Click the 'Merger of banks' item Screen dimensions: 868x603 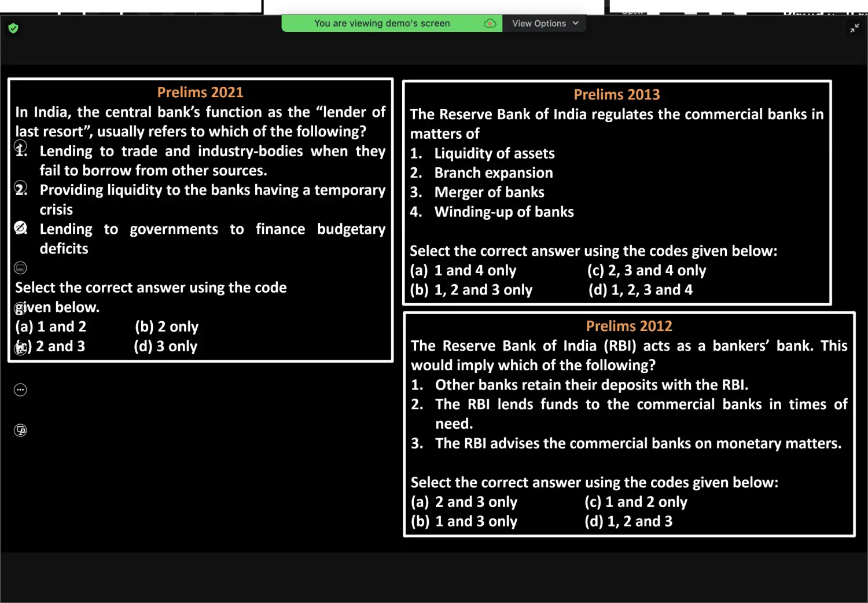tap(489, 192)
